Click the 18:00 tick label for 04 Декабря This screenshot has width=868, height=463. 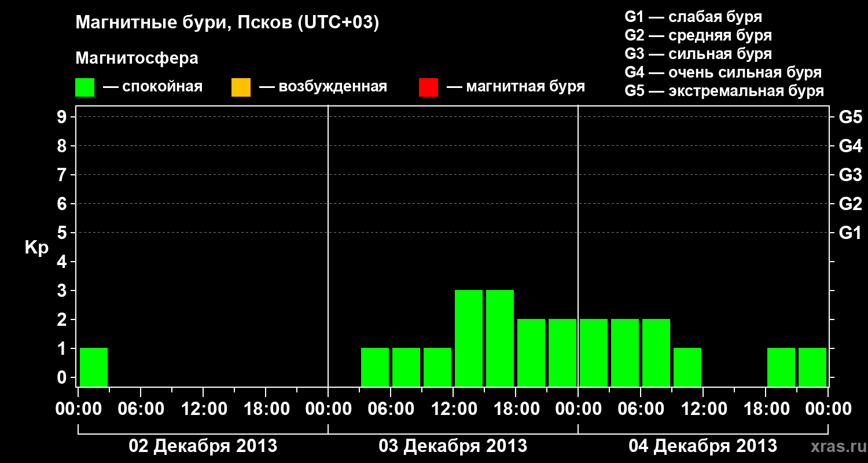pyautogui.click(x=766, y=409)
